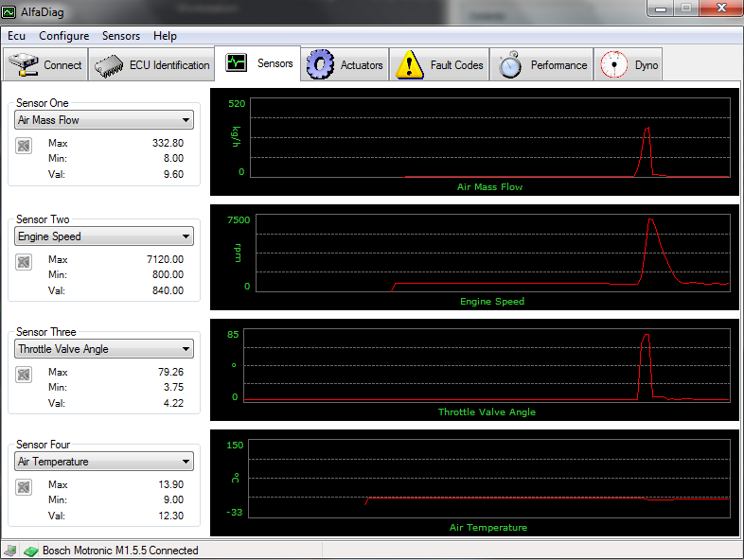
Task: Reset Sensor Two values with X icon
Action: click(x=25, y=261)
